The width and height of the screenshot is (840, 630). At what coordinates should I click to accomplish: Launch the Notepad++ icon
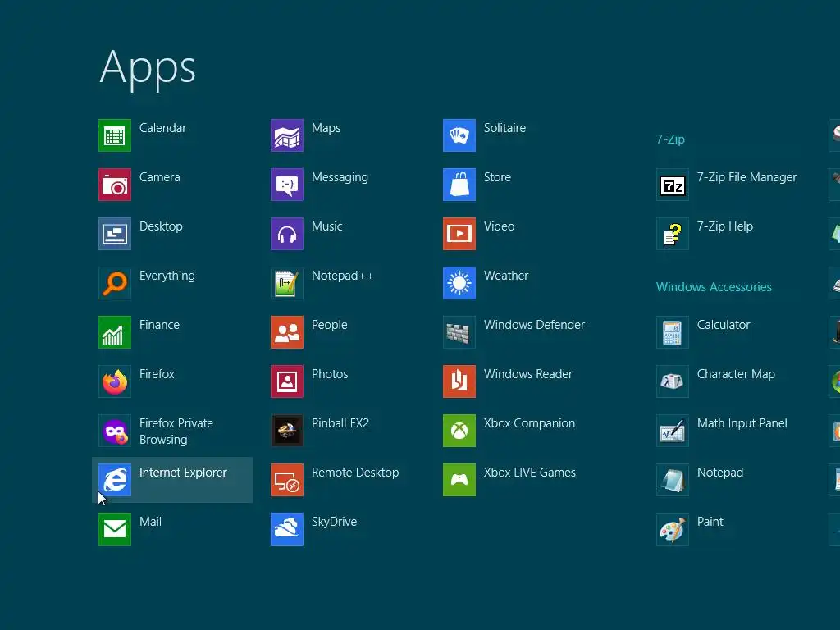[x=287, y=283]
